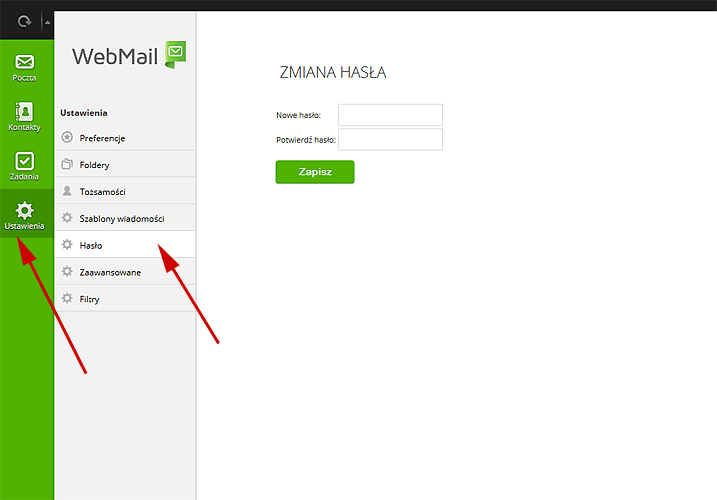717x500 pixels.
Task: Click the refresh arrow icon
Action: click(24, 21)
